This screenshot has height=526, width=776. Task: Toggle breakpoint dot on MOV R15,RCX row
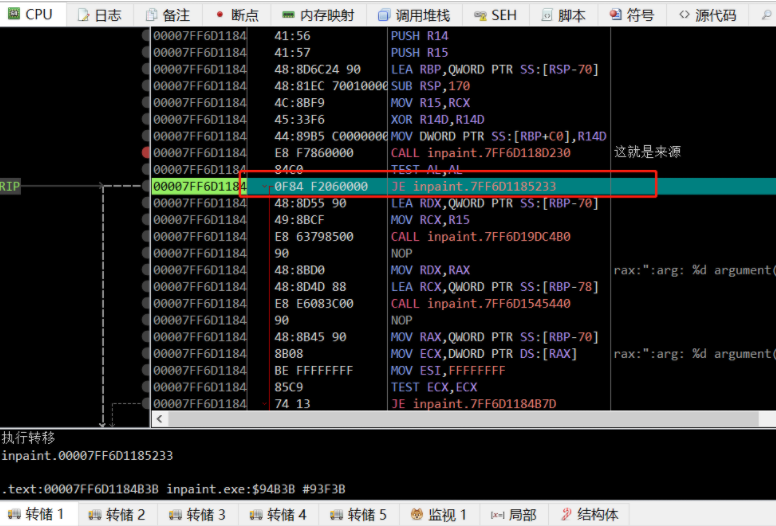click(x=146, y=103)
